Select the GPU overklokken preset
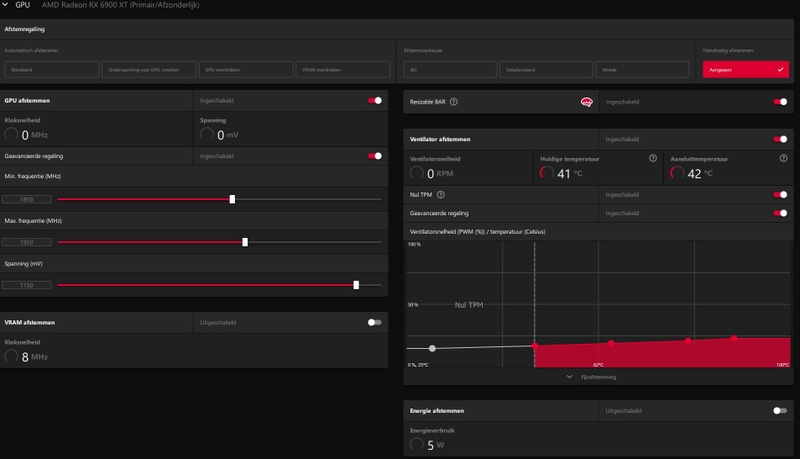Viewport: 800px width, 459px height. tap(246, 69)
